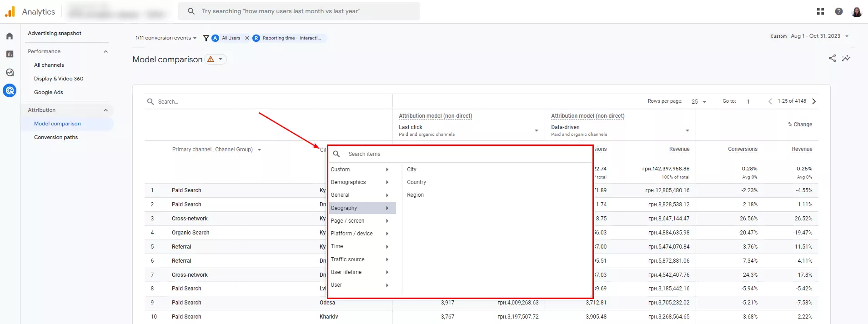The width and height of the screenshot is (868, 324).
Task: Select the Geography dimension category
Action: click(x=362, y=208)
